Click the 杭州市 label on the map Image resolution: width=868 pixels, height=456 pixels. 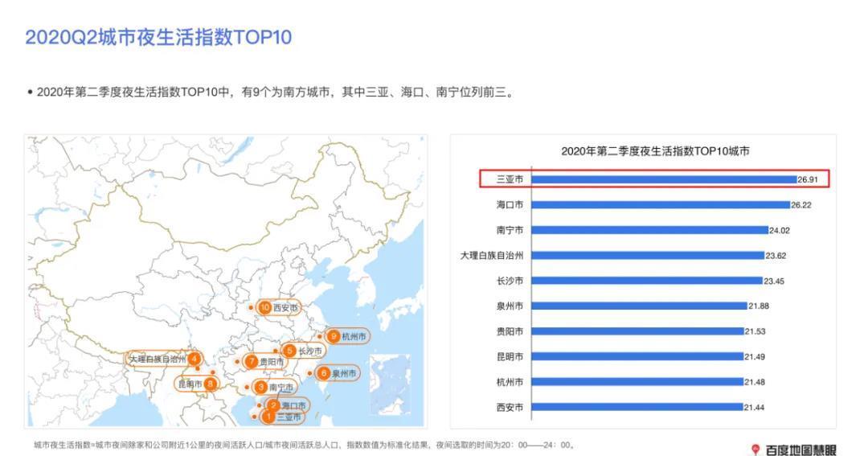click(354, 336)
